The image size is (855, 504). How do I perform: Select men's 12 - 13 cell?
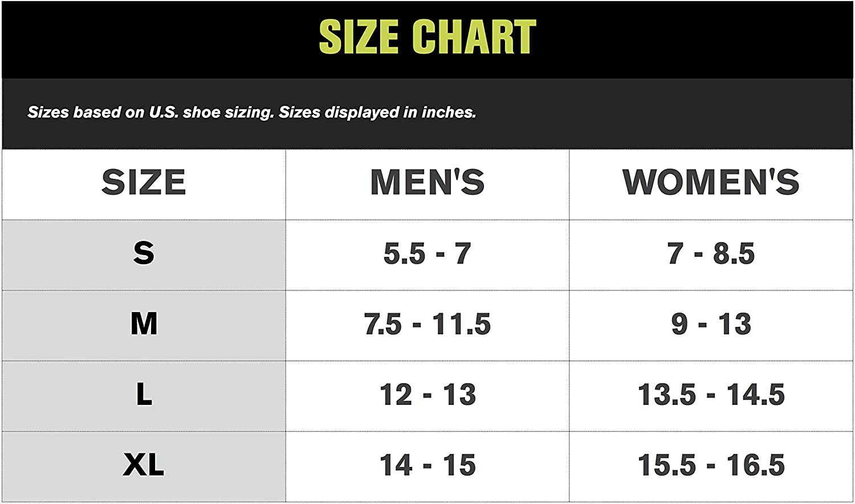pyautogui.click(x=427, y=395)
